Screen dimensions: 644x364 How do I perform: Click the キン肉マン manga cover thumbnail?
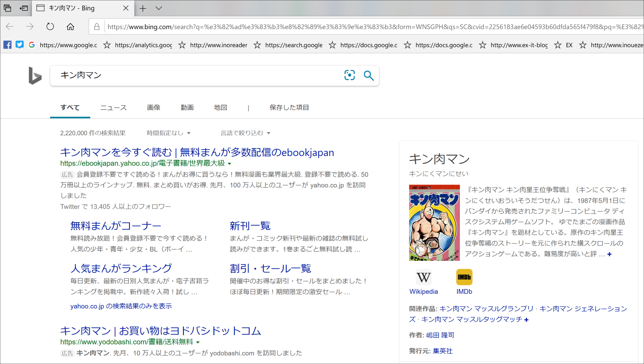pyautogui.click(x=434, y=223)
